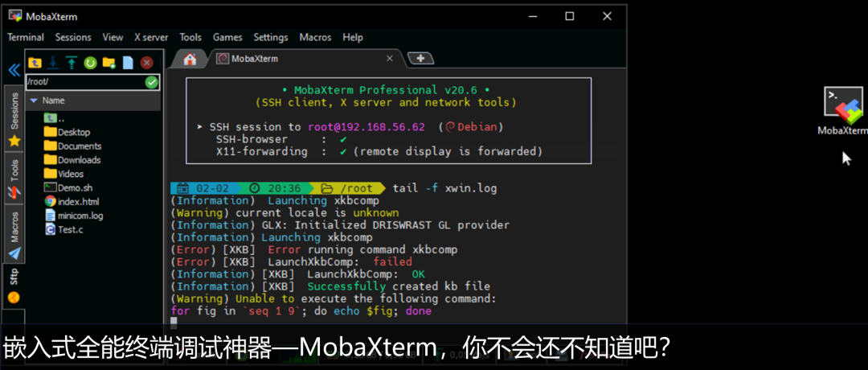
Task: Minimize the MobaXterm window
Action: [x=532, y=16]
